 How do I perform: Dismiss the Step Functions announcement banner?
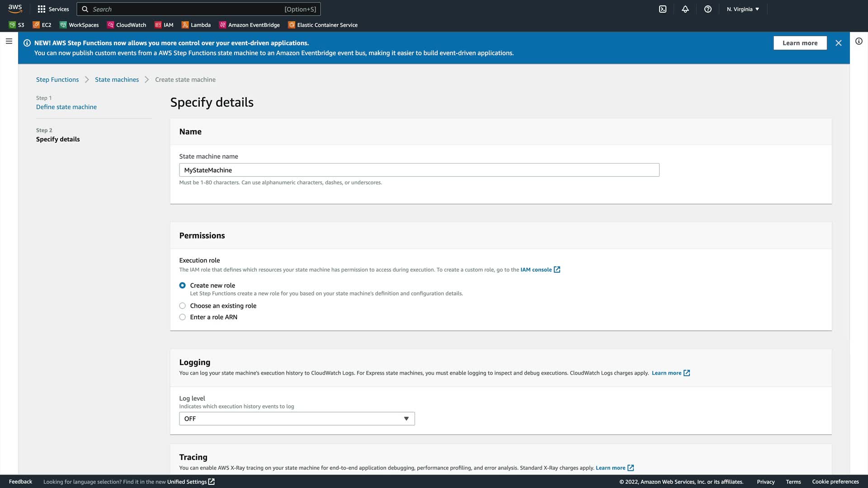click(x=839, y=43)
